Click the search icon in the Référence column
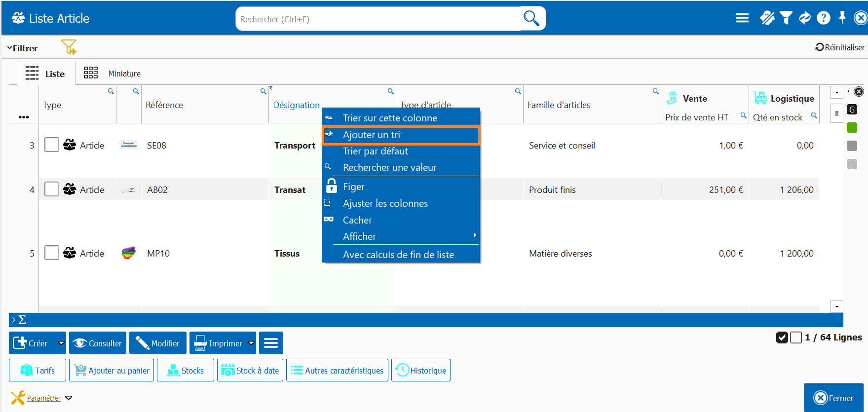Image resolution: width=868 pixels, height=412 pixels. pyautogui.click(x=263, y=91)
